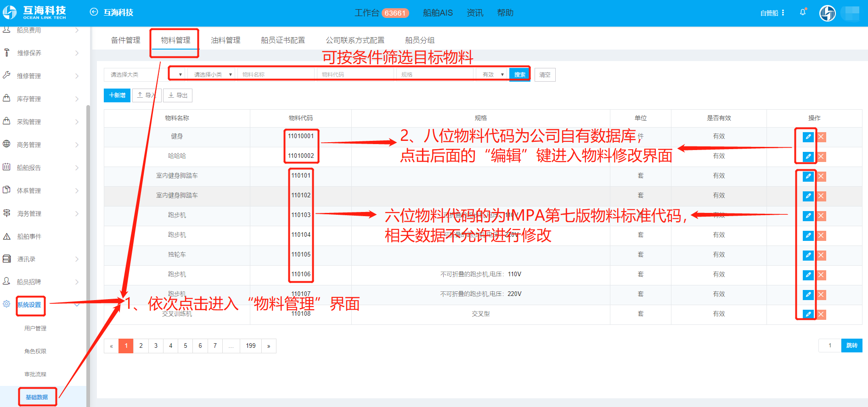This screenshot has width=868, height=407.
Task: Open 帮助 in the top navigation
Action: (505, 13)
